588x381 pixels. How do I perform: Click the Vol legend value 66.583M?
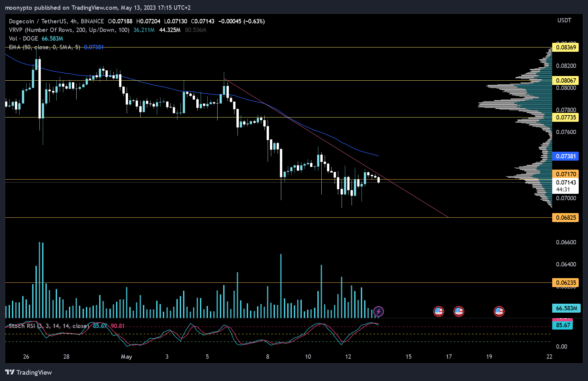pos(52,38)
